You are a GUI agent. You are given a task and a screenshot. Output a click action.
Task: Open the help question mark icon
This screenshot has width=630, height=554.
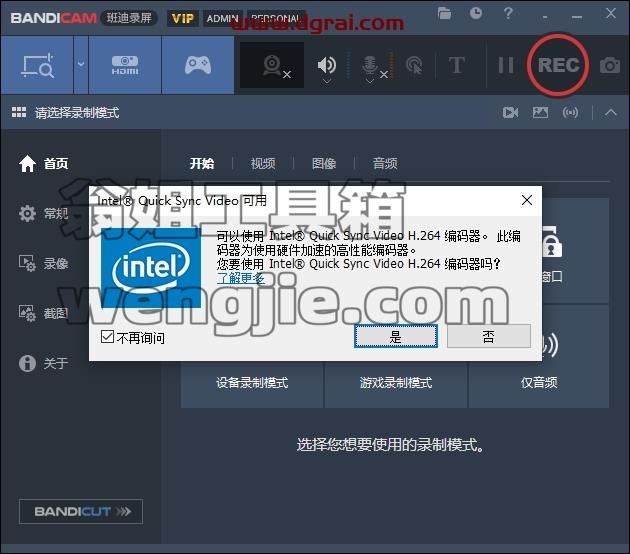tap(508, 13)
